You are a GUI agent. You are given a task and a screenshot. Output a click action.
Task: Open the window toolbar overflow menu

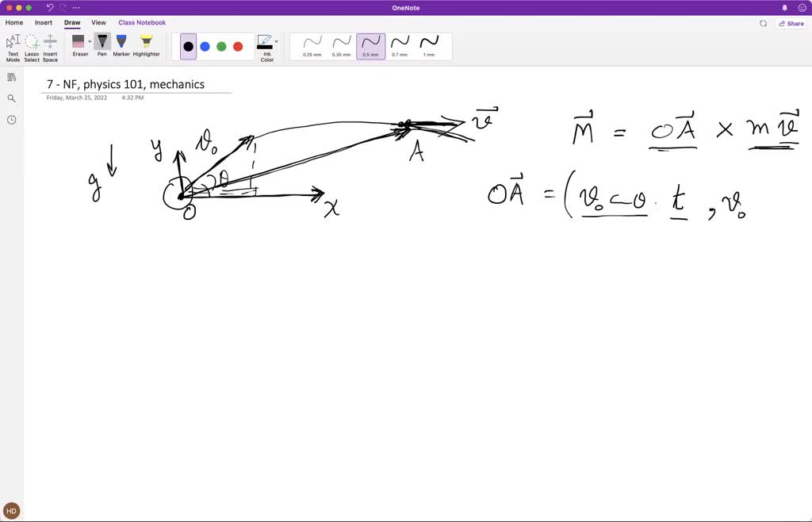pyautogui.click(x=76, y=7)
